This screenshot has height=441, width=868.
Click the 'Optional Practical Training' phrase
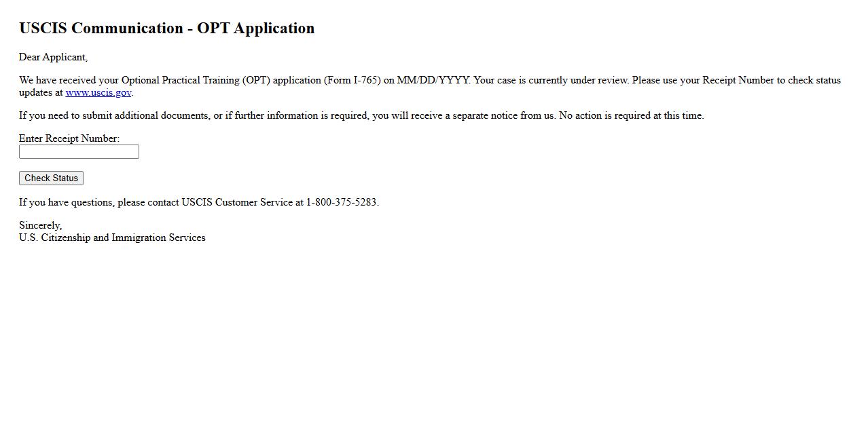click(x=181, y=81)
